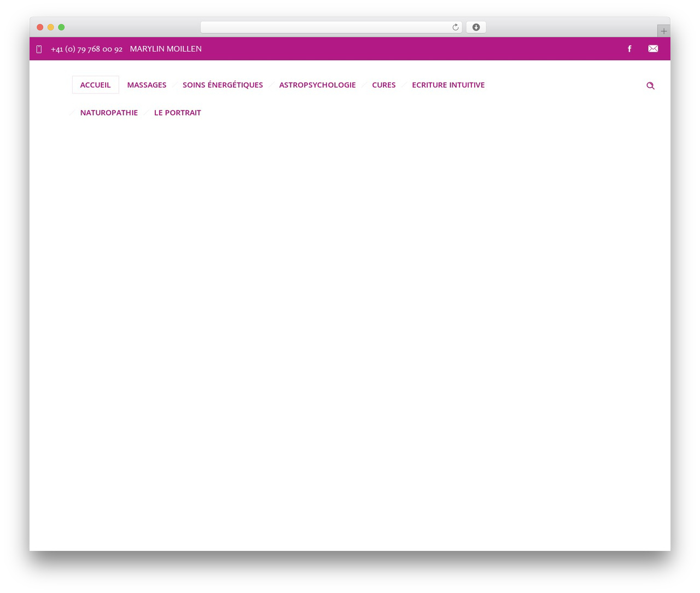Select Soins Énergétiques in navigation
The image size is (700, 593).
point(223,85)
